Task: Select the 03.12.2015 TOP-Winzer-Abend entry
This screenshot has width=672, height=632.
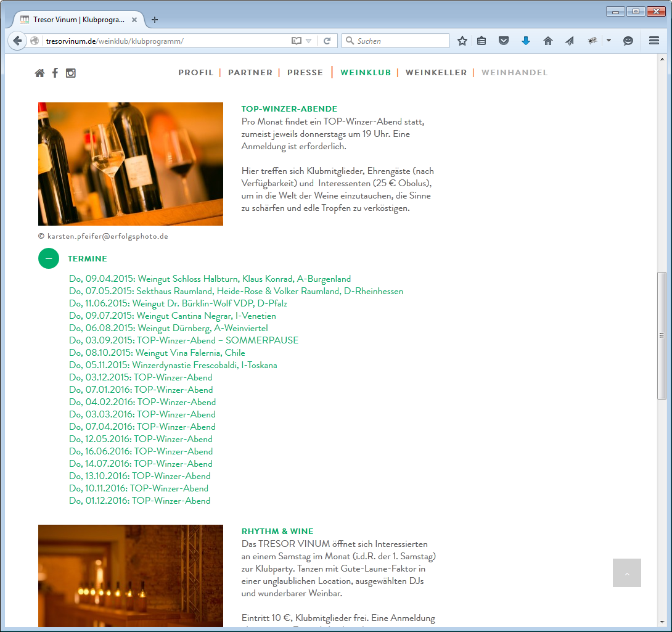Action: point(141,377)
